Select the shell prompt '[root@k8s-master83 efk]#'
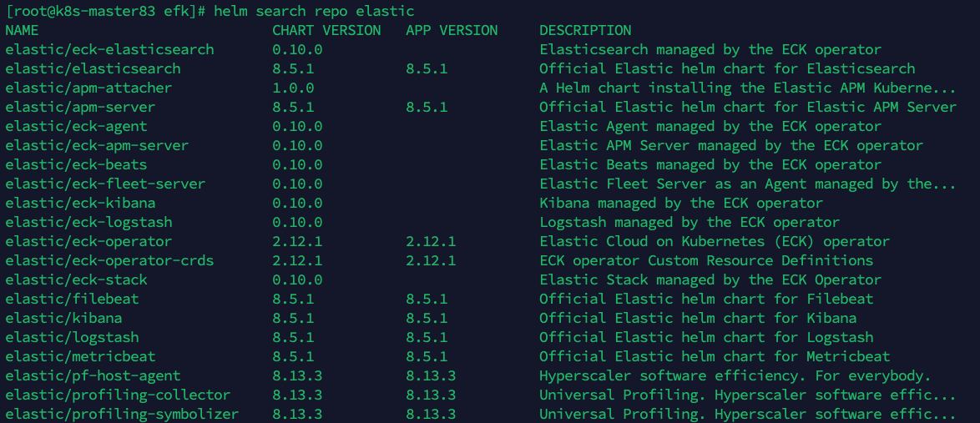 click(106, 11)
